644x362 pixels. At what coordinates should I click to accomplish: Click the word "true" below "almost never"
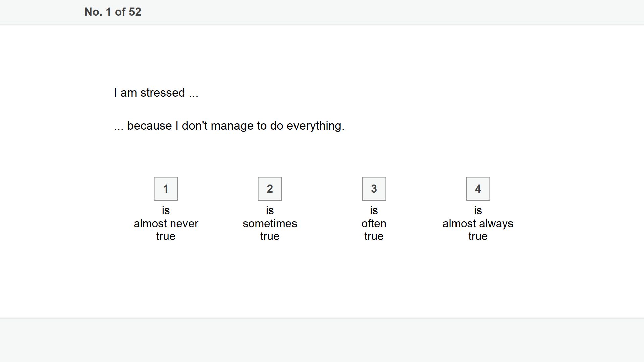click(166, 236)
